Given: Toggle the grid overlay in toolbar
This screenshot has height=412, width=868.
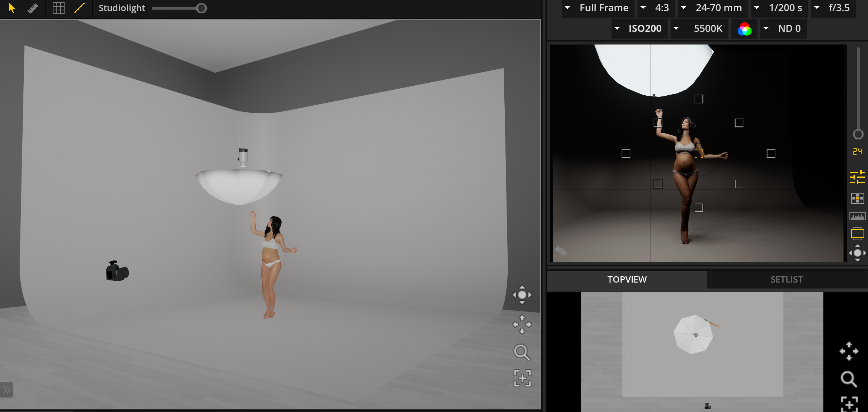Looking at the screenshot, I should 58,8.
